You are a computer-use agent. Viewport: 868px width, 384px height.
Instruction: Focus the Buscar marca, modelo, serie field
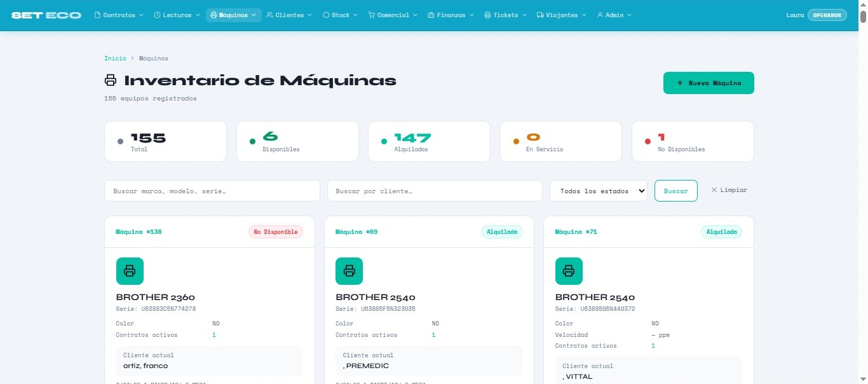212,191
